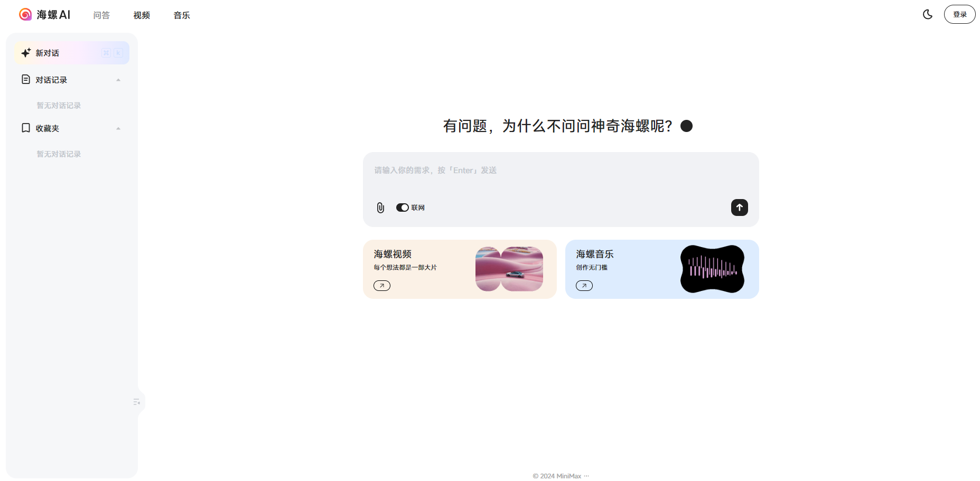
Task: Open the arrow icon under 海螺音乐
Action: pos(584,286)
